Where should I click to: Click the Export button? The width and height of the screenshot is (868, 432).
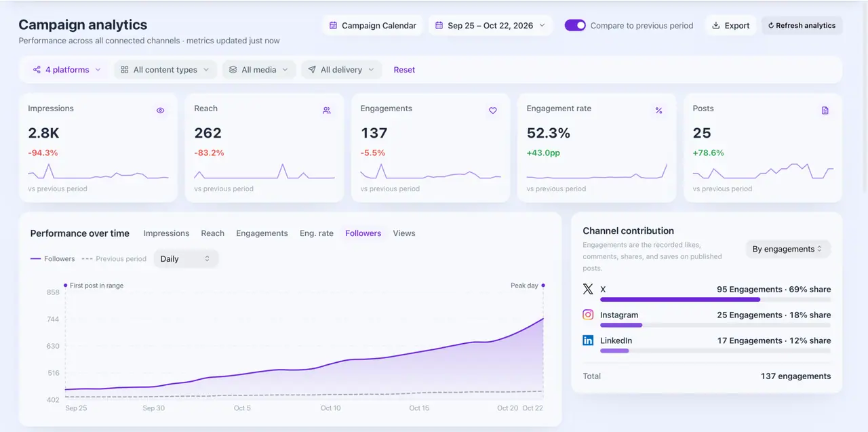[x=730, y=26]
